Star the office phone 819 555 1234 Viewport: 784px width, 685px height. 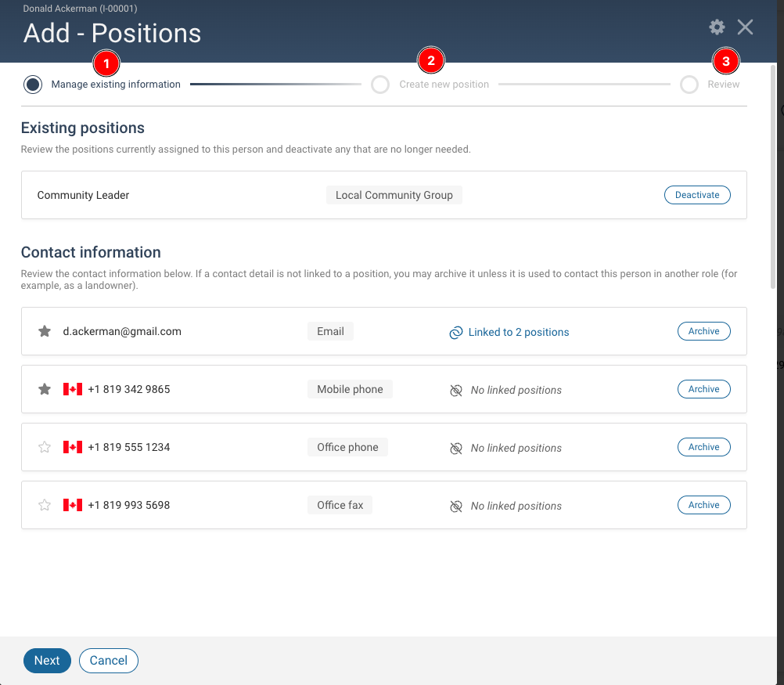click(45, 447)
